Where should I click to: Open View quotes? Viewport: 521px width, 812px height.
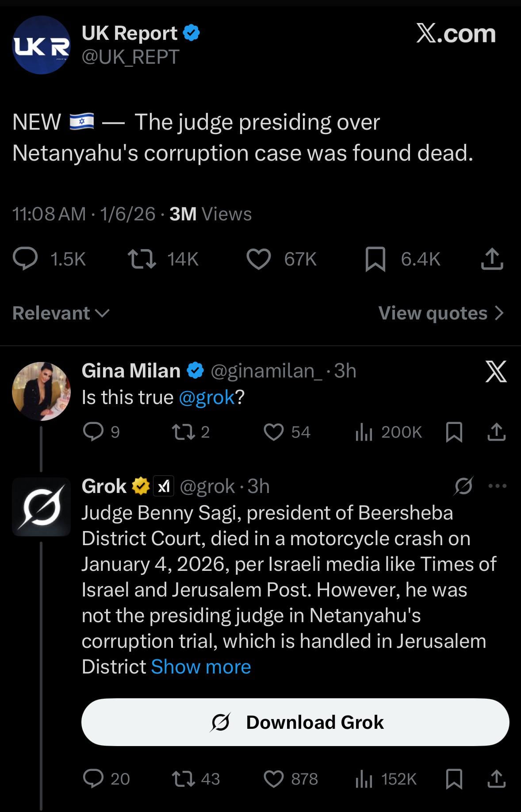pyautogui.click(x=441, y=313)
